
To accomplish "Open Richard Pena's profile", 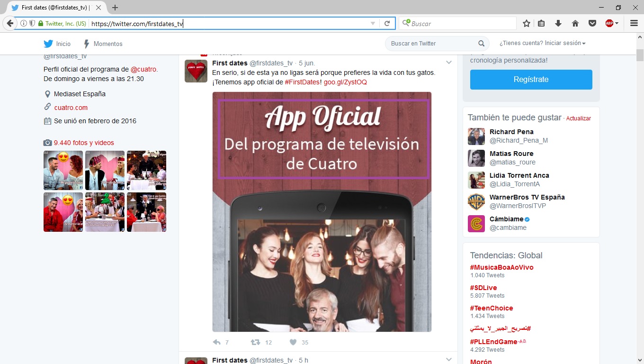I will [511, 132].
